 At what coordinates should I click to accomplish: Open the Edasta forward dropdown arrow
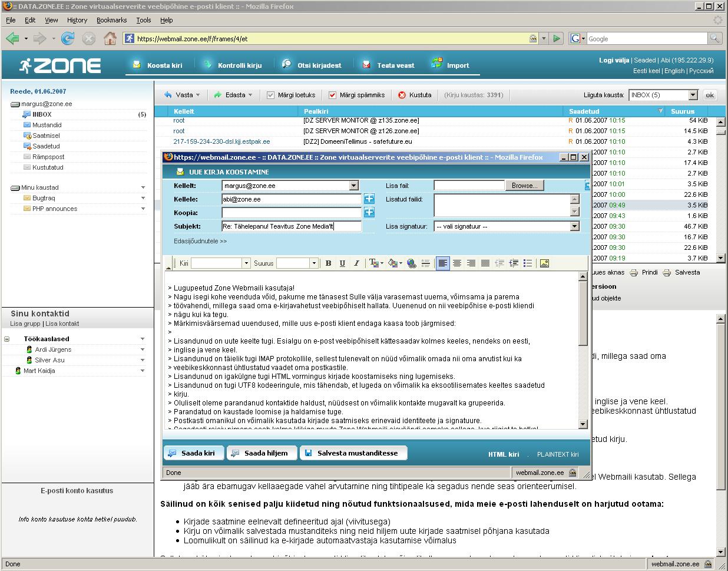coord(250,95)
